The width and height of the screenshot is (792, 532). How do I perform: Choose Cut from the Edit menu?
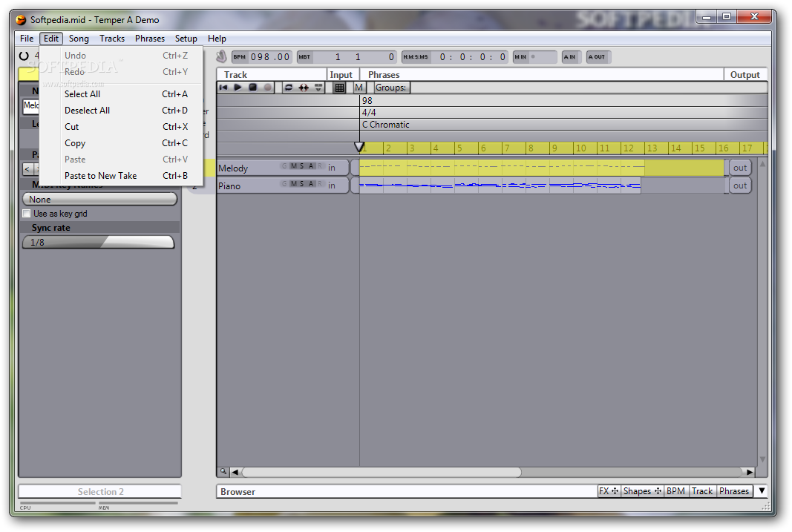121,127
